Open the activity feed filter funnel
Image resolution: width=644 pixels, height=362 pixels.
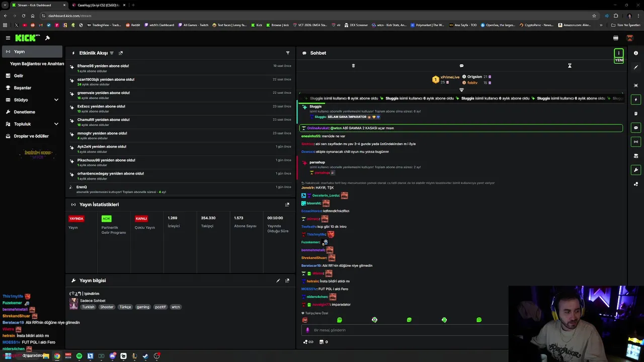tap(288, 53)
